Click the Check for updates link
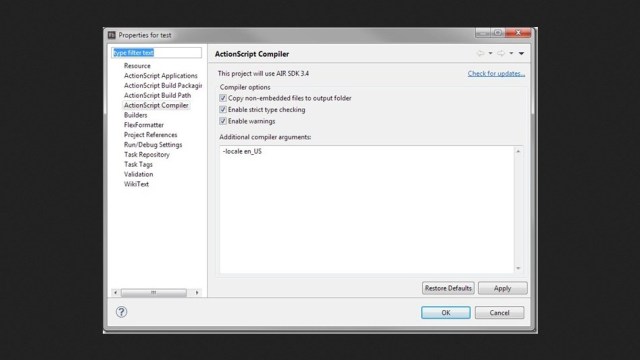Screen dimensions: 640x360 coord(496,73)
